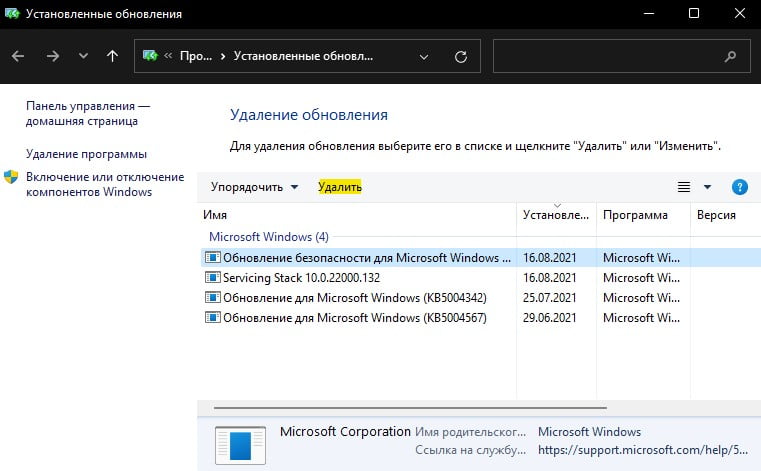The image size is (761, 471).
Task: Go forward with the right arrow
Action: tap(53, 56)
